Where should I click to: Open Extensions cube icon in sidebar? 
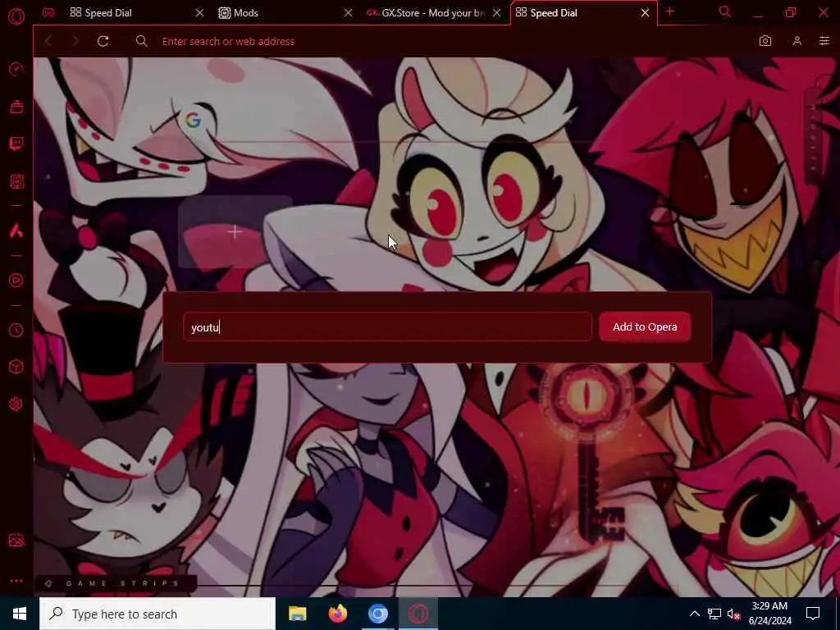[x=16, y=367]
